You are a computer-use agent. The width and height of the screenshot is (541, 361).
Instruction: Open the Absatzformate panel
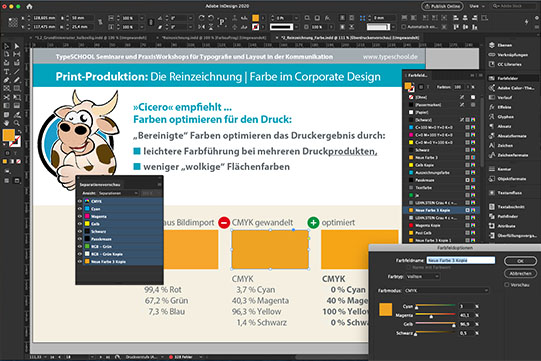pos(508,136)
